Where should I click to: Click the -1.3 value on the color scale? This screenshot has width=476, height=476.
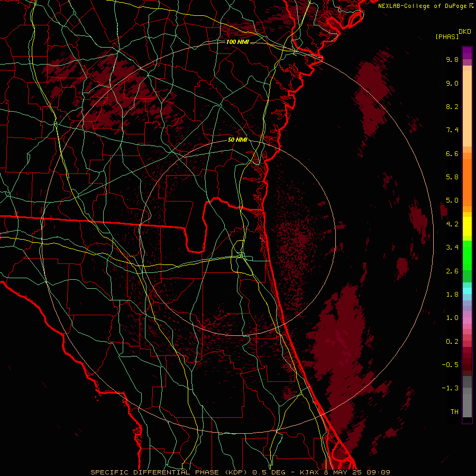pyautogui.click(x=450, y=388)
